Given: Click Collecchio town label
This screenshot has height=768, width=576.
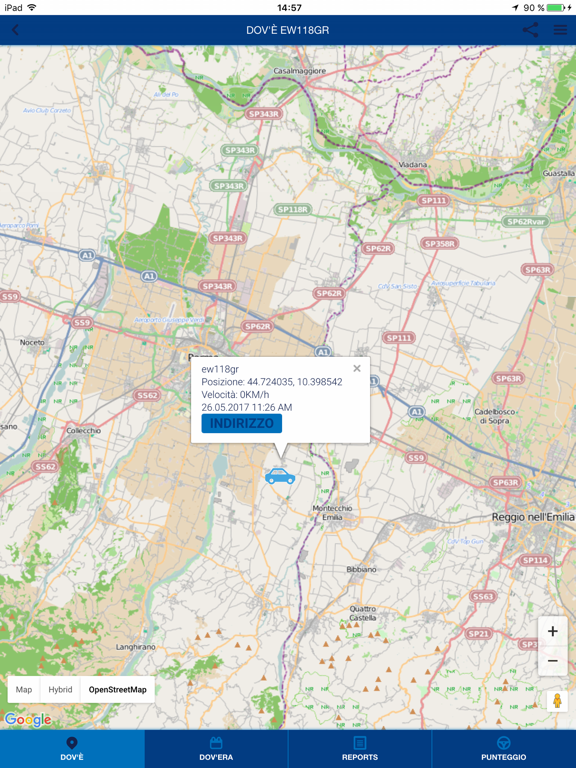Looking at the screenshot, I should coord(84,431).
